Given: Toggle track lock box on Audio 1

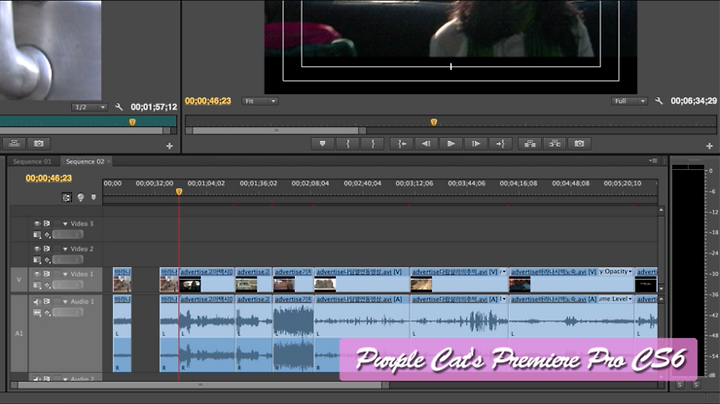Looking at the screenshot, I should (57, 302).
